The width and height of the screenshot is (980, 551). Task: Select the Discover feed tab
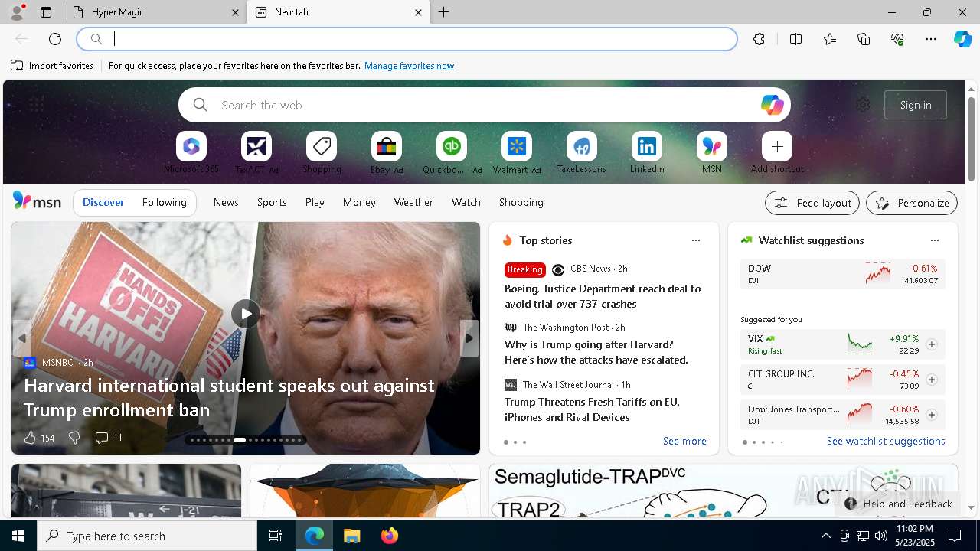(103, 202)
